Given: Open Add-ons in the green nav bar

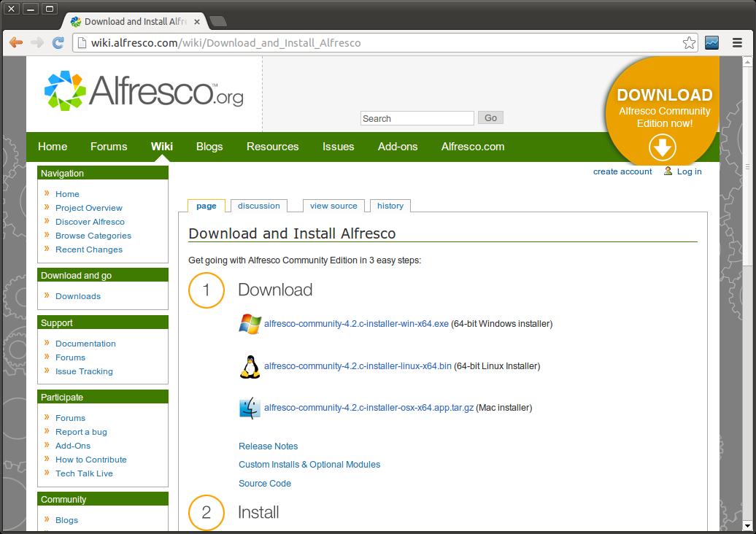Looking at the screenshot, I should [398, 147].
